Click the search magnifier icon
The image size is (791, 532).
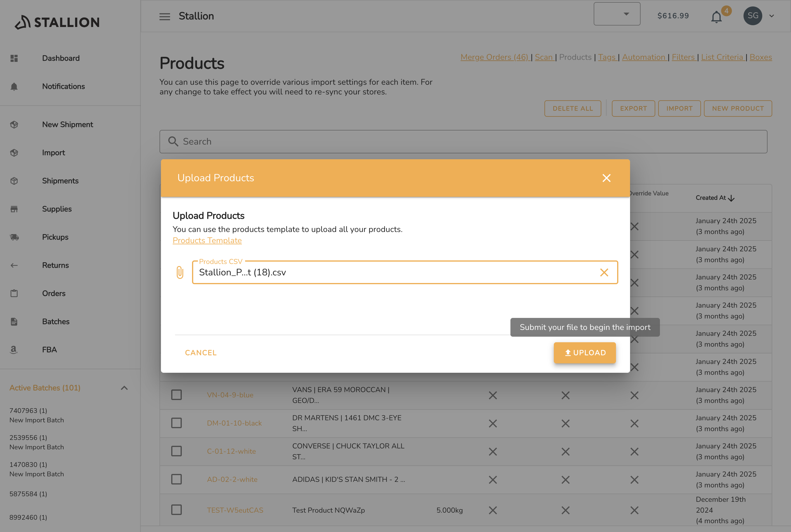click(173, 141)
